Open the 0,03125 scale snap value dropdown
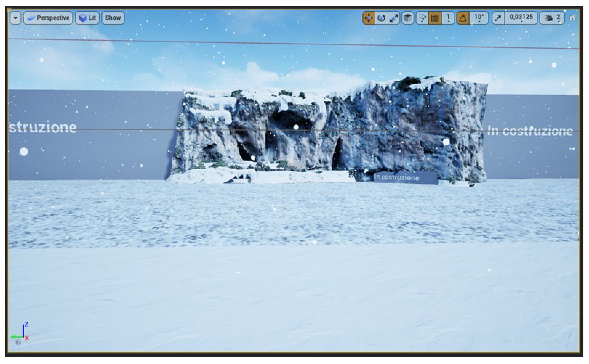This screenshot has width=589, height=364. pos(521,18)
